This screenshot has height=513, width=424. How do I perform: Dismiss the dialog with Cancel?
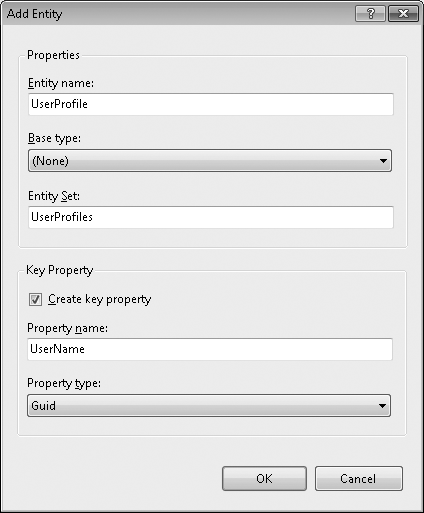(x=359, y=479)
